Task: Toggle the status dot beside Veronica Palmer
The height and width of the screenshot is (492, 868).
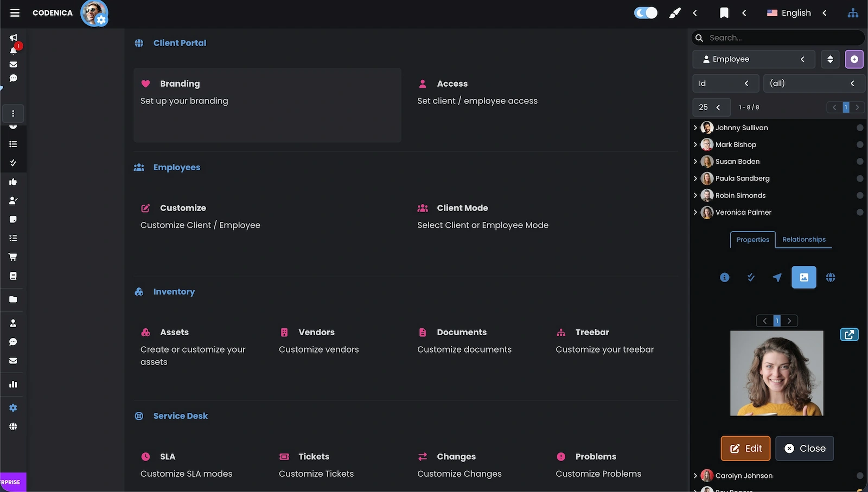Action: tap(859, 212)
